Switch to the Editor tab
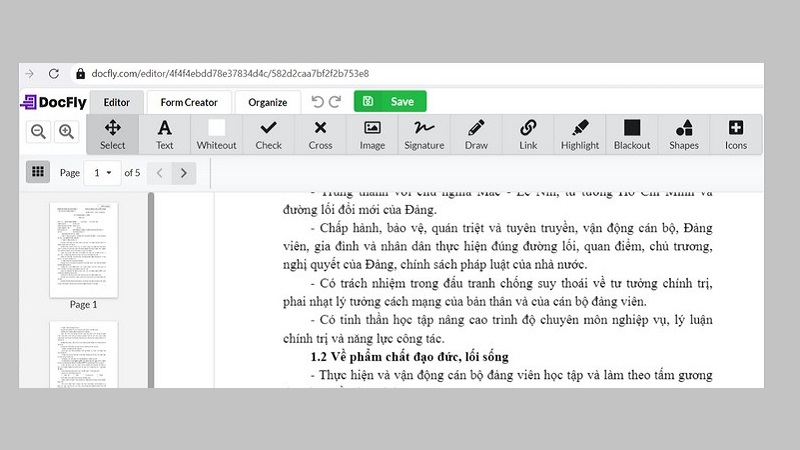The image size is (800, 450). click(x=116, y=103)
